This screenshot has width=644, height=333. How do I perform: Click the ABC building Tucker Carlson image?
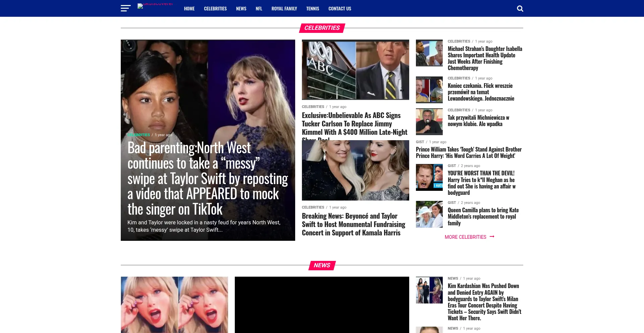[x=355, y=70]
